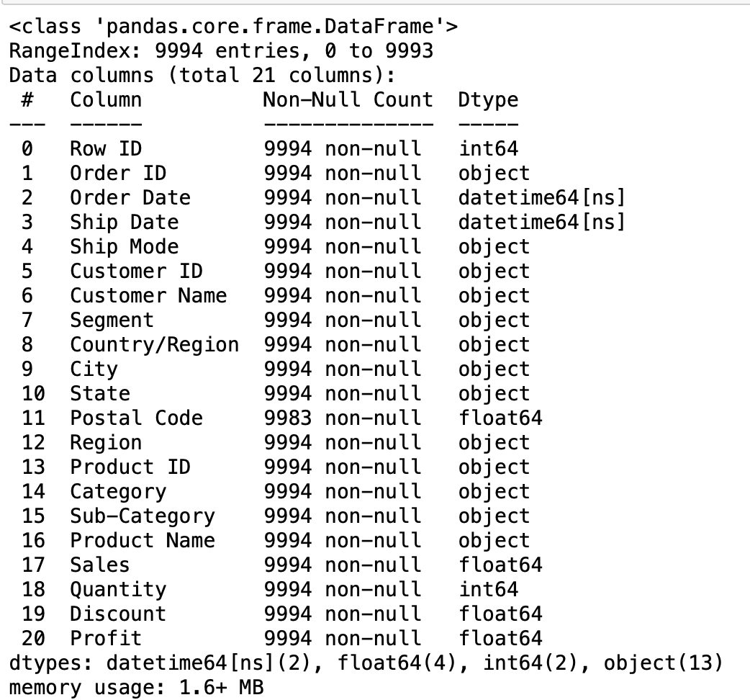750x700 pixels.
Task: Click the '9983 non-null' count value
Action: [342, 418]
